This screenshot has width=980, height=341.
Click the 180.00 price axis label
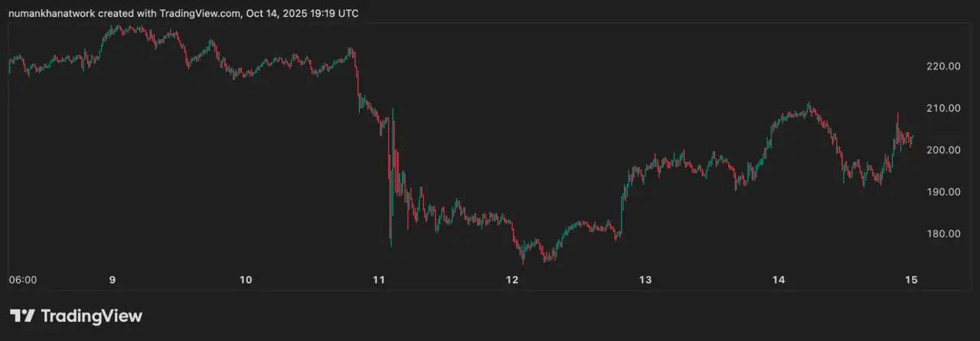point(943,234)
